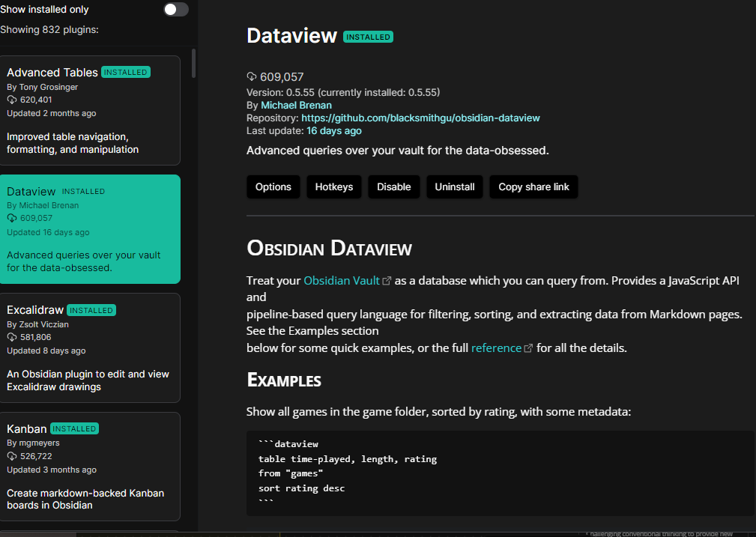Click download icon on Dataview list card
The image size is (756, 537).
coord(12,218)
